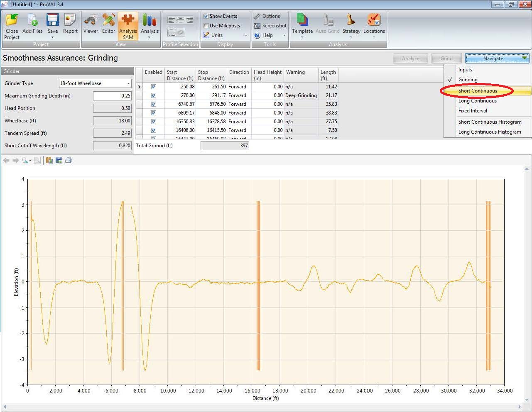Click the Add Files icon

point(32,20)
